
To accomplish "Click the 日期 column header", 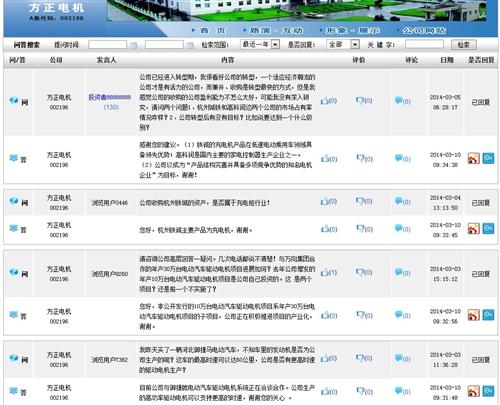I will point(447,60).
